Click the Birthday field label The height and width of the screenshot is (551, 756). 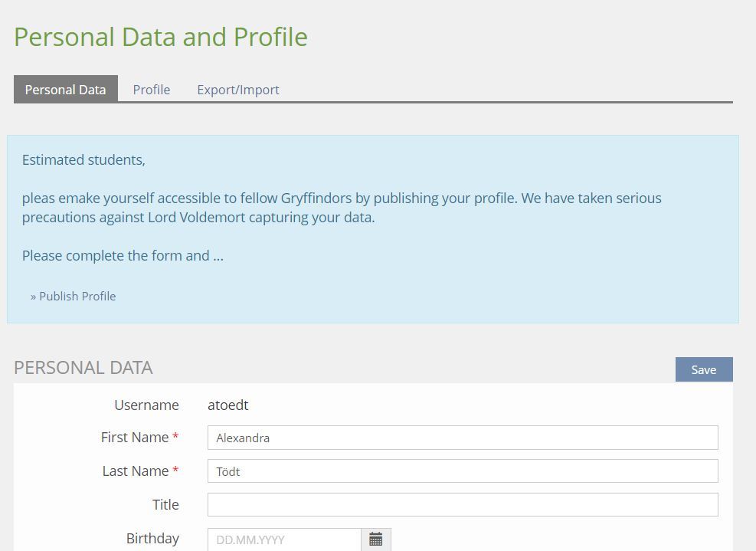(x=152, y=539)
